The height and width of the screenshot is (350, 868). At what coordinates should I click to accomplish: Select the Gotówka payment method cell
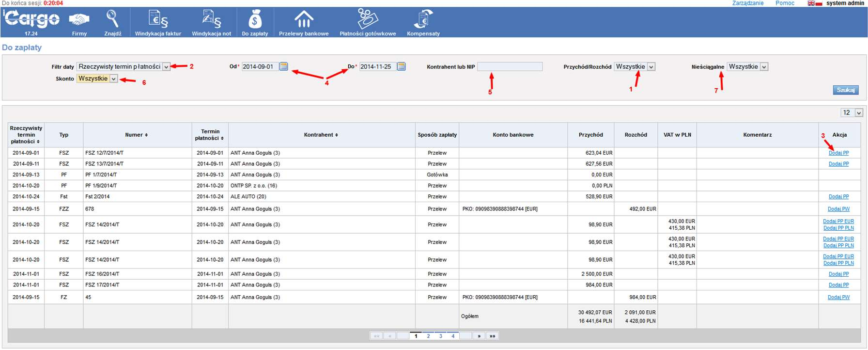437,175
